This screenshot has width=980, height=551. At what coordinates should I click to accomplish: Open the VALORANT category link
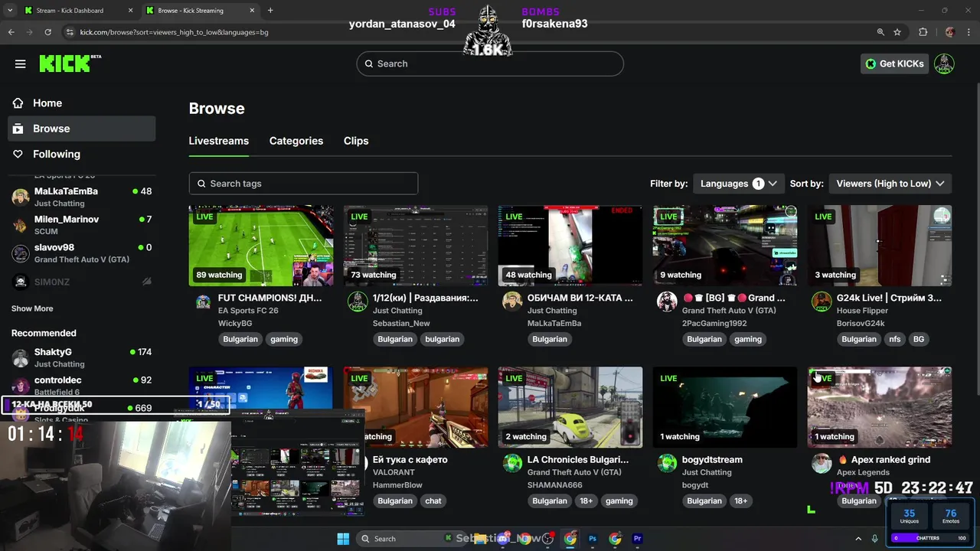click(394, 472)
